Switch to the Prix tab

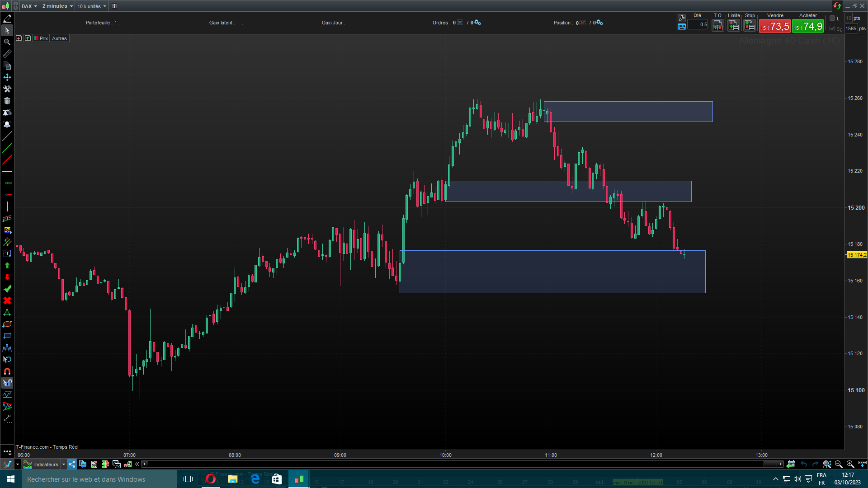coord(43,38)
